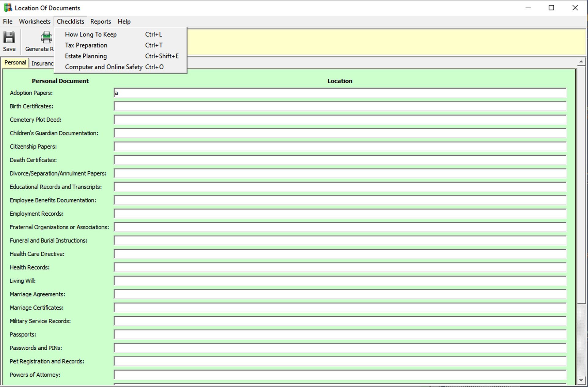The image size is (588, 387).
Task: Focus the Health Care Directive field
Action: pos(340,254)
